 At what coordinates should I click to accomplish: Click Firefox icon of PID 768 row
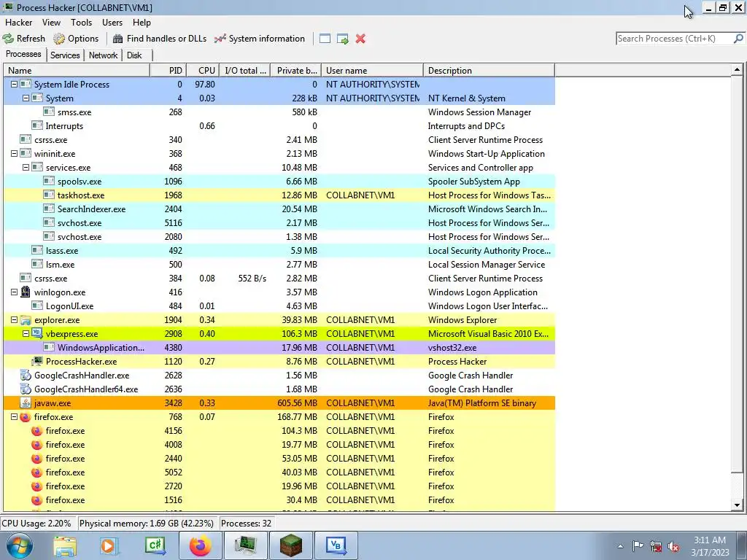tap(26, 416)
